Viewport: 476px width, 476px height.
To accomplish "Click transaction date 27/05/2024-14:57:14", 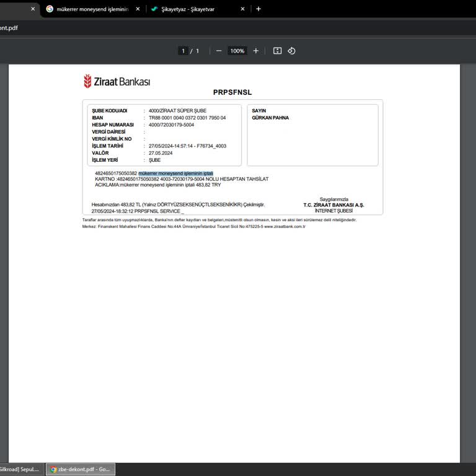I will (187, 146).
